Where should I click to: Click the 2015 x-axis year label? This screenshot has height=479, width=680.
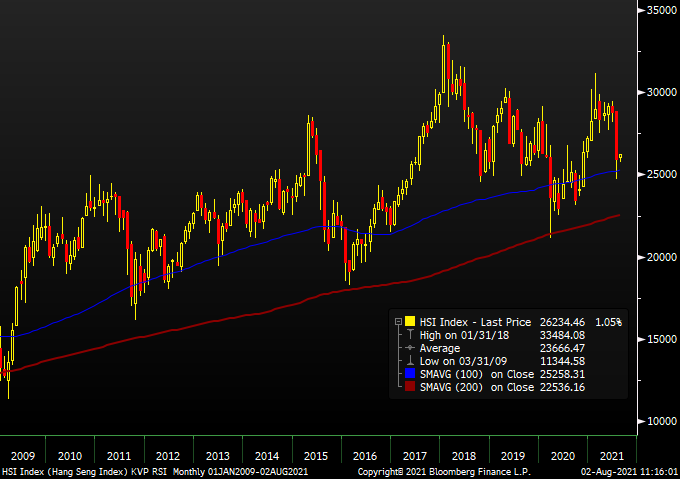tap(316, 456)
